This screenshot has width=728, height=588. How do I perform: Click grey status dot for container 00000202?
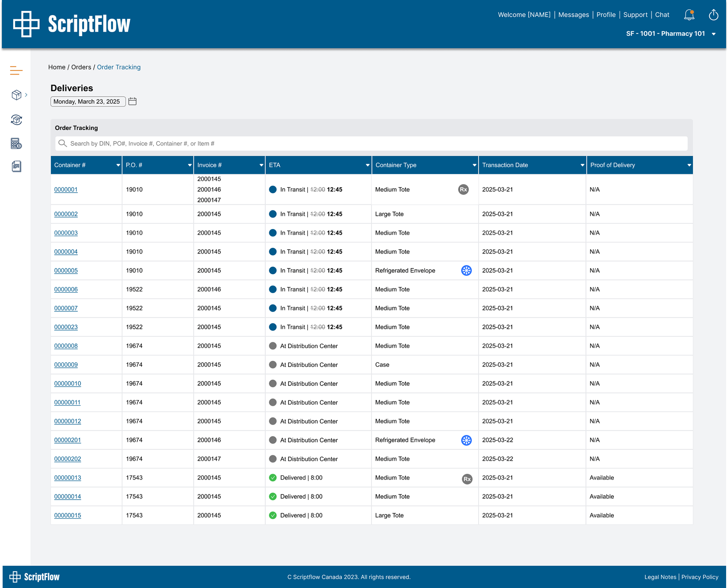(273, 459)
